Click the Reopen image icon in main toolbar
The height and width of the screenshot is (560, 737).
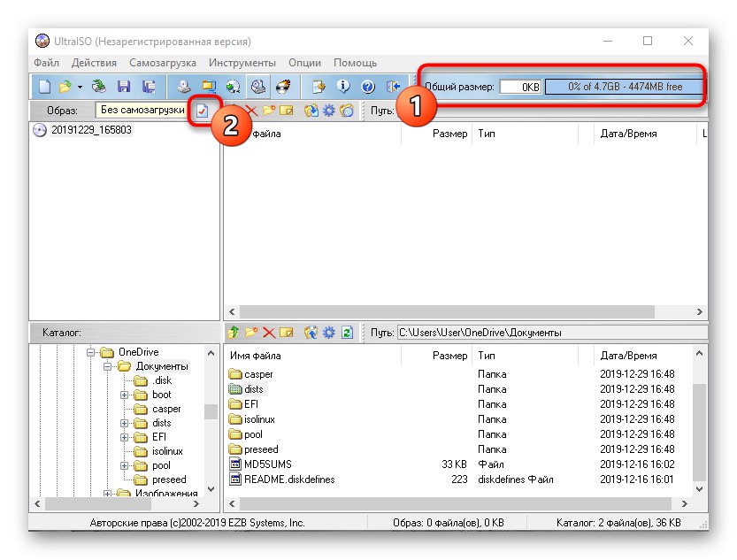(x=99, y=87)
